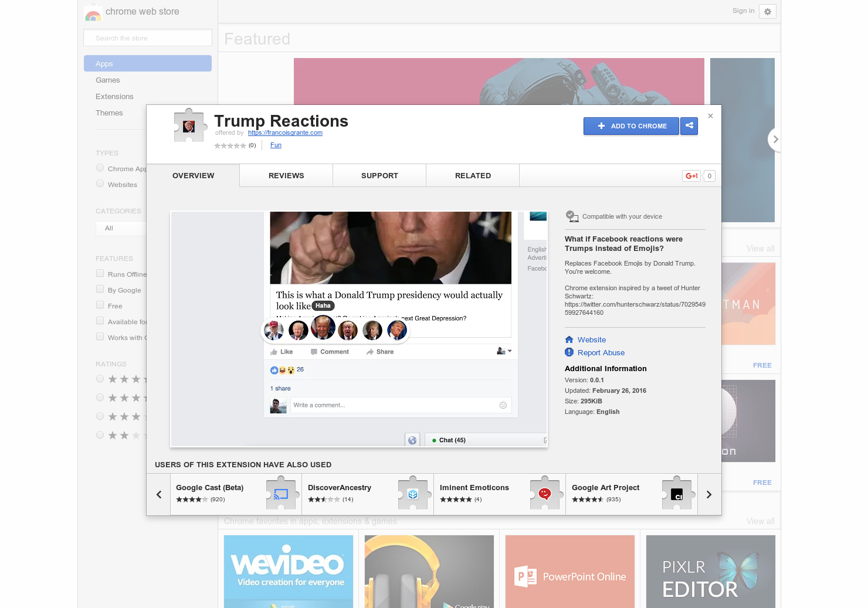Open the Website link

592,339
